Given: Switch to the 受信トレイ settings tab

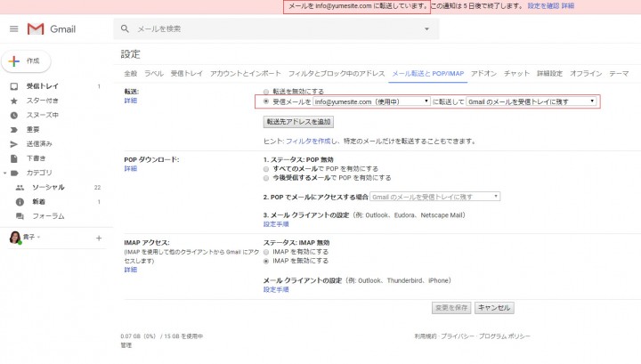Looking at the screenshot, I should pos(186,74).
